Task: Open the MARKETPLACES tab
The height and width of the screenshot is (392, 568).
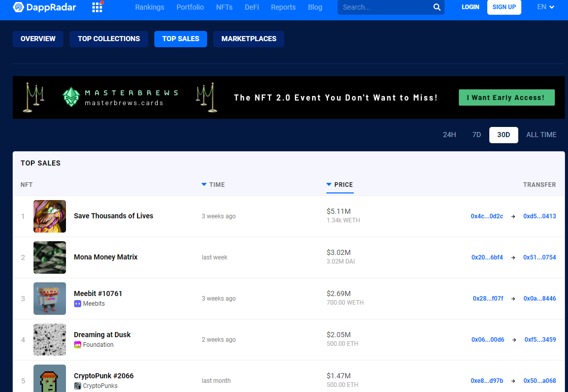Action: click(249, 39)
